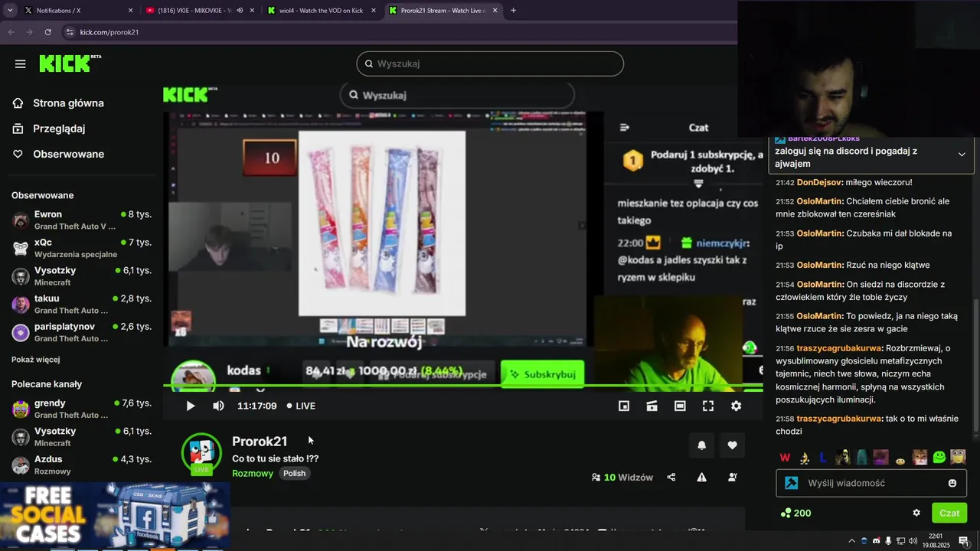The width and height of the screenshot is (980, 551).
Task: Insert the red W emote
Action: [785, 458]
